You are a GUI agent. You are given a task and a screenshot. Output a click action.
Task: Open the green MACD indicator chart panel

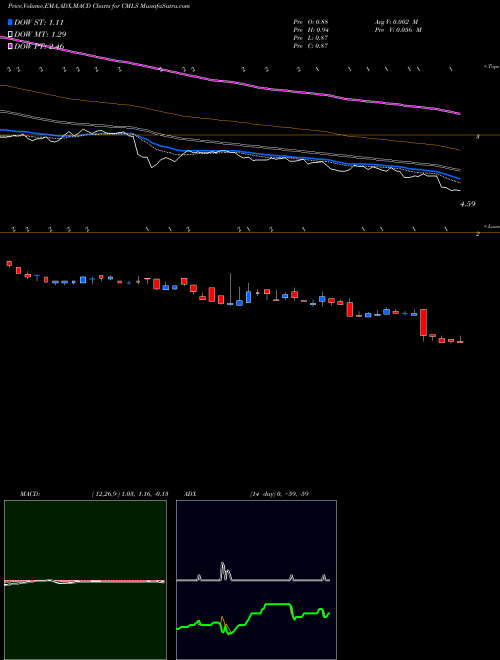[85, 580]
